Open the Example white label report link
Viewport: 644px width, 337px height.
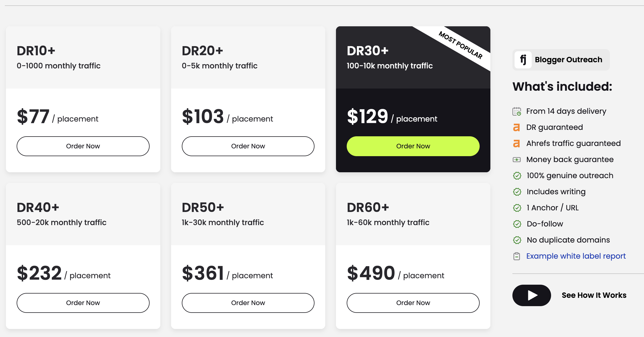point(575,256)
